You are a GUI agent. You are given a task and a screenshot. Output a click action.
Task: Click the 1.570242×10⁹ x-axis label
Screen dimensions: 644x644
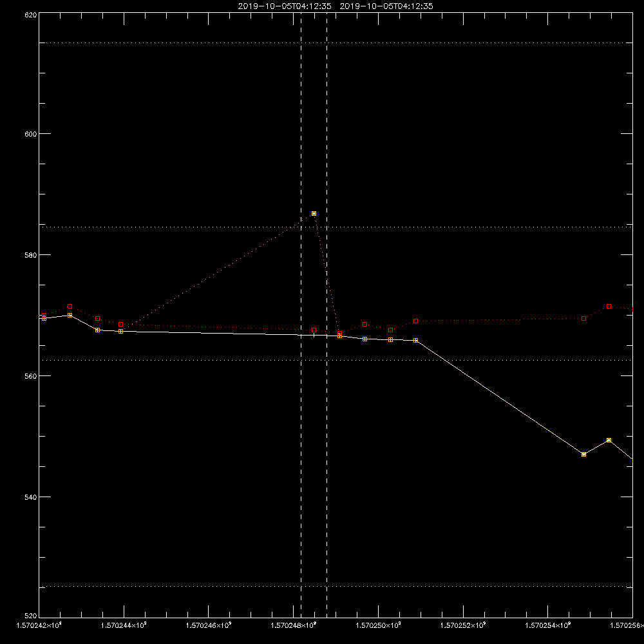pyautogui.click(x=39, y=625)
